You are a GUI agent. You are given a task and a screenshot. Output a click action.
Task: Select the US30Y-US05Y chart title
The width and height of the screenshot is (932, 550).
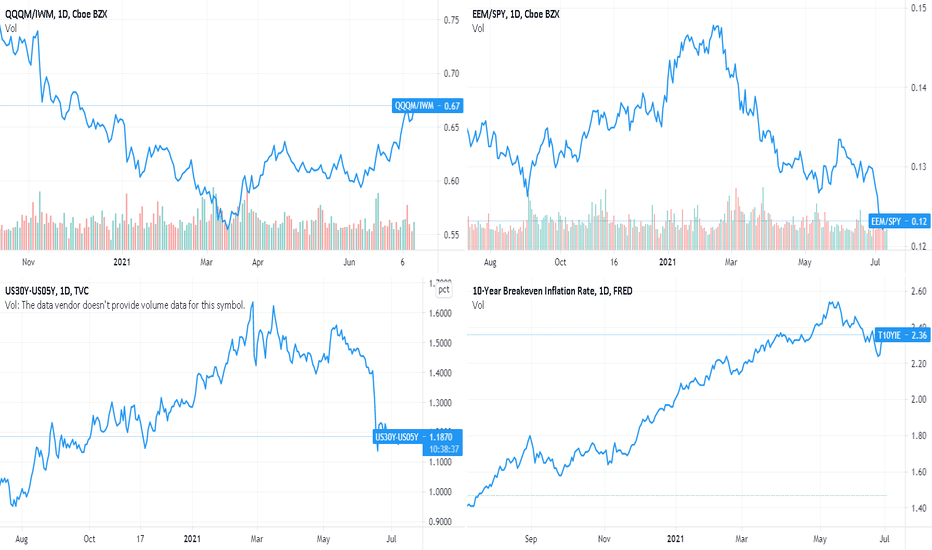pyautogui.click(x=46, y=291)
